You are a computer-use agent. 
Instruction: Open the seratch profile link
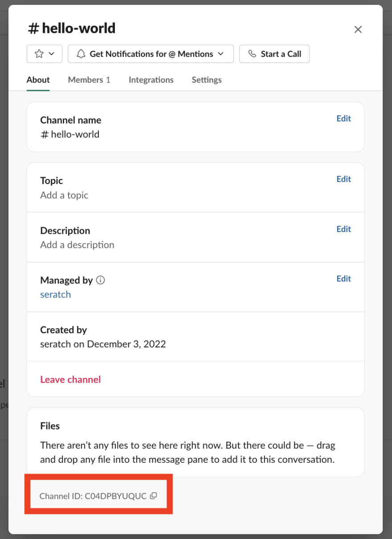(x=55, y=294)
